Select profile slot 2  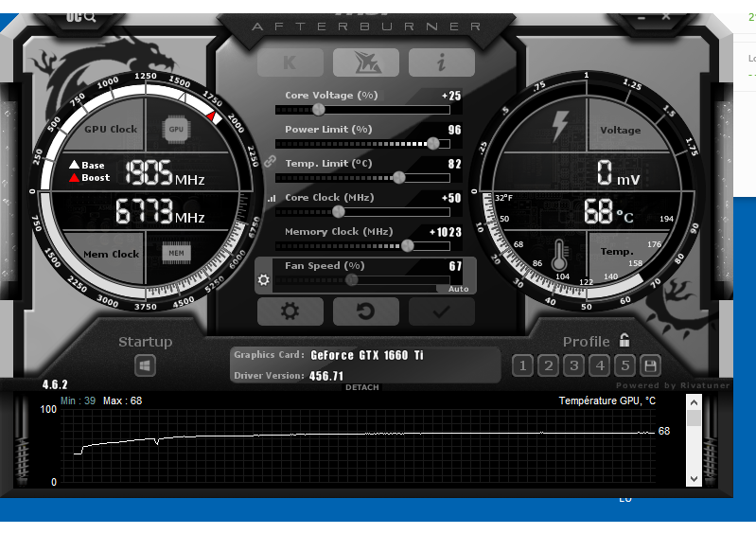click(548, 365)
